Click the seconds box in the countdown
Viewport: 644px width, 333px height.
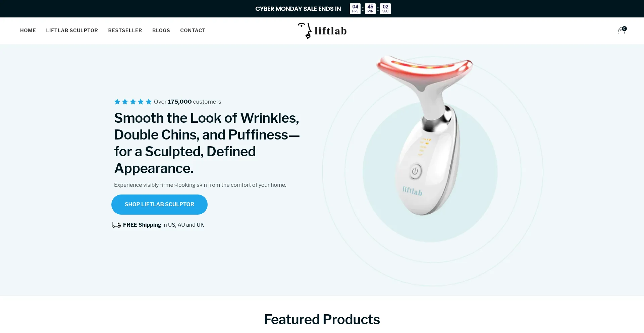click(x=385, y=9)
